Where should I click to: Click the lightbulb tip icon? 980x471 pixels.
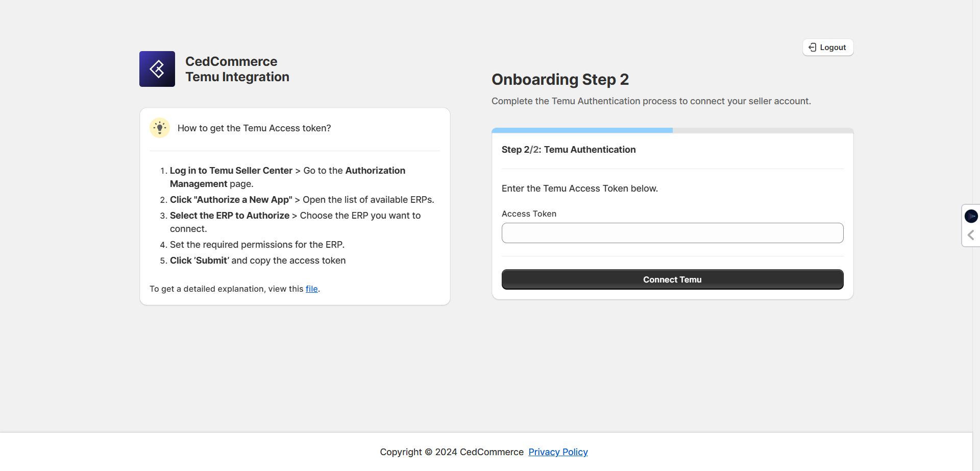point(160,128)
